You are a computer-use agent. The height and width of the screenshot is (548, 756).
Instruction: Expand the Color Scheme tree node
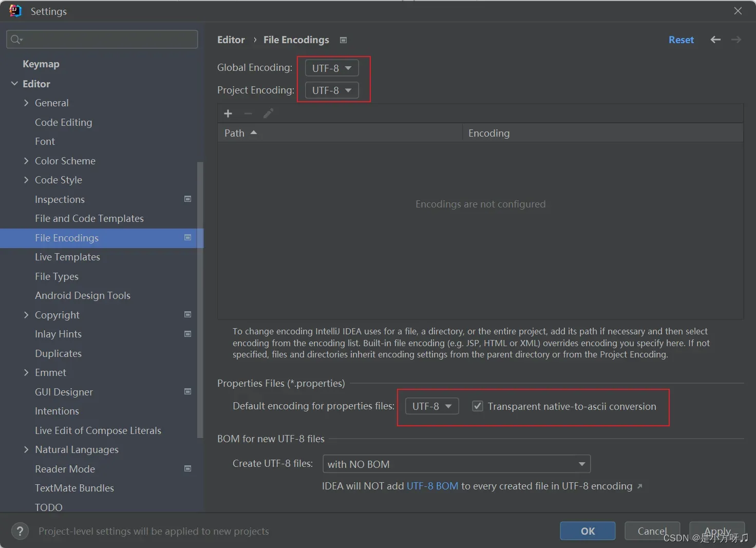pyautogui.click(x=26, y=161)
